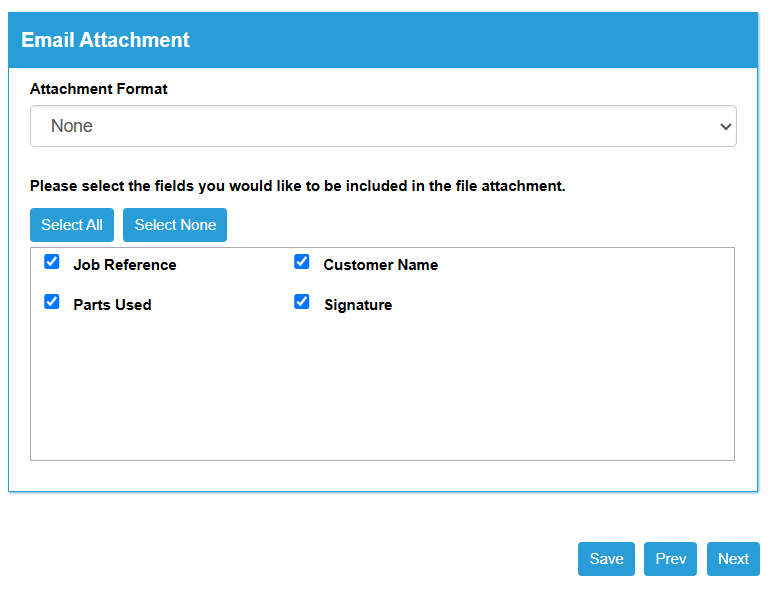Click the Parts Used field label

point(112,305)
